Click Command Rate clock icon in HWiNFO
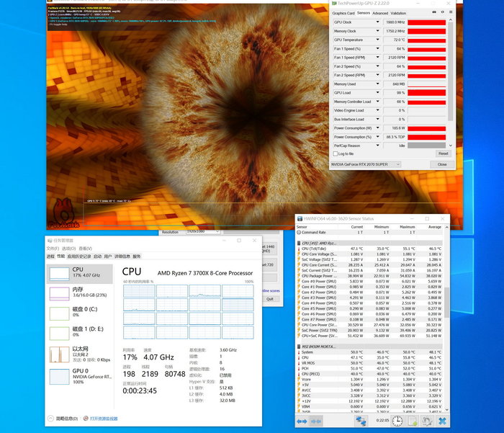Viewport: 504px width, 433px height. 299,232
